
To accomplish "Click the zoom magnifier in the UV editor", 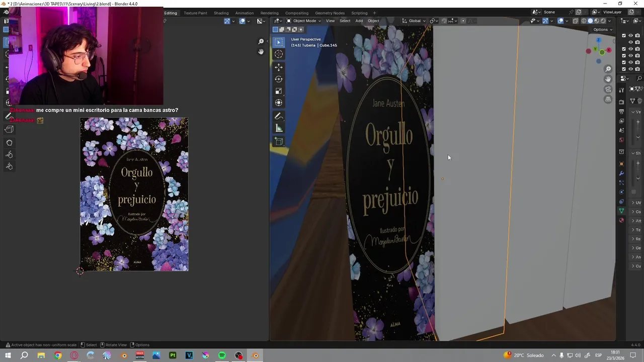I will click(261, 41).
